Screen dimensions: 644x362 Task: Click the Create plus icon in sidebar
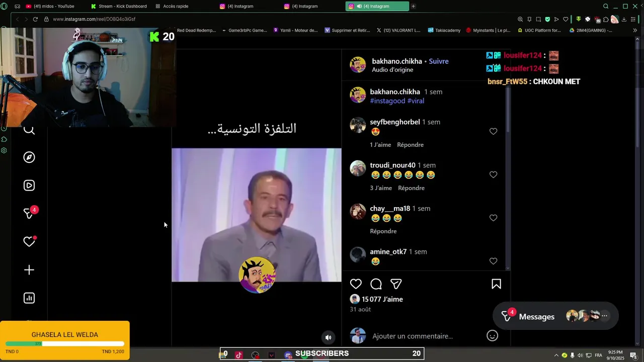[29, 270]
